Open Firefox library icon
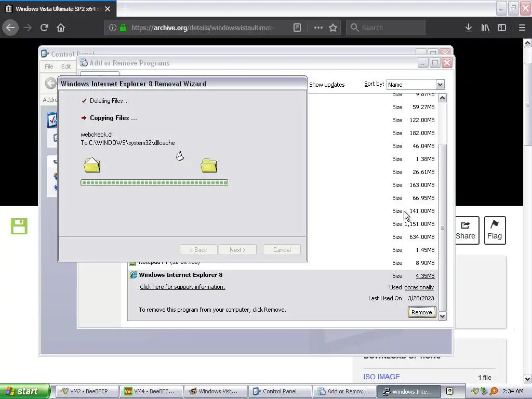Viewport: 532px width, 399px height. click(x=485, y=28)
